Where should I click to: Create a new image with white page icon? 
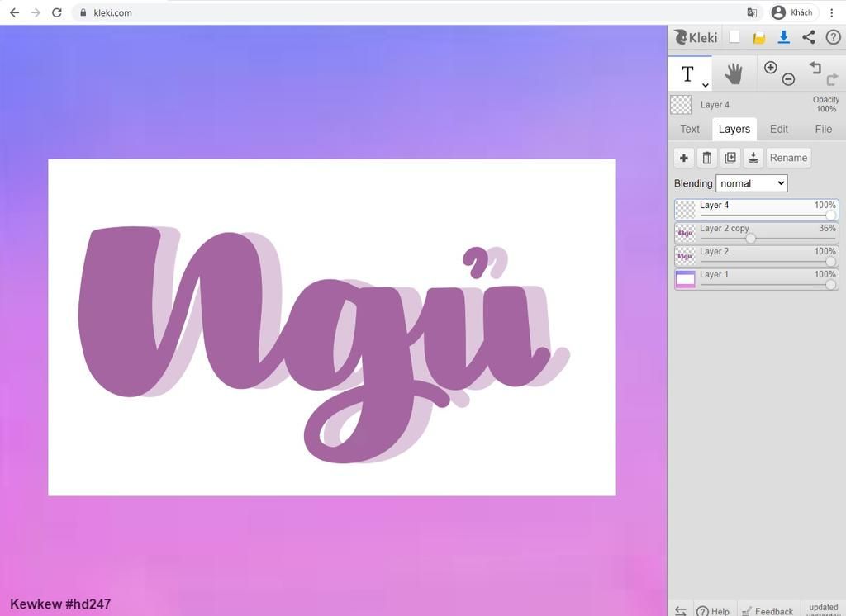734,36
